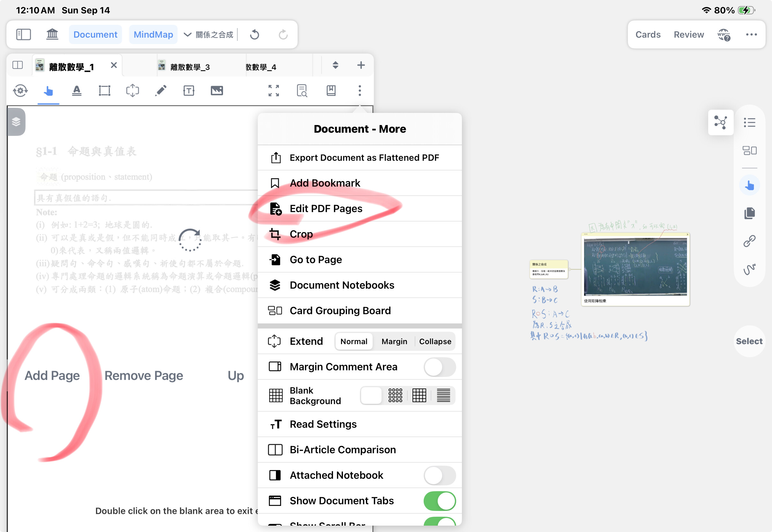This screenshot has height=532, width=772.
Task: Switch to outline list view
Action: 750,123
